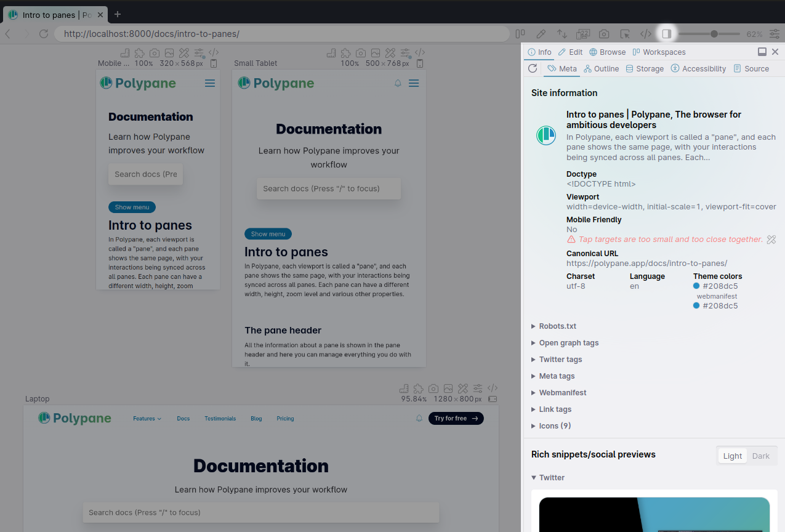This screenshot has width=785, height=532.
Task: Click image icon on Mobile pane header
Action: tap(169, 53)
